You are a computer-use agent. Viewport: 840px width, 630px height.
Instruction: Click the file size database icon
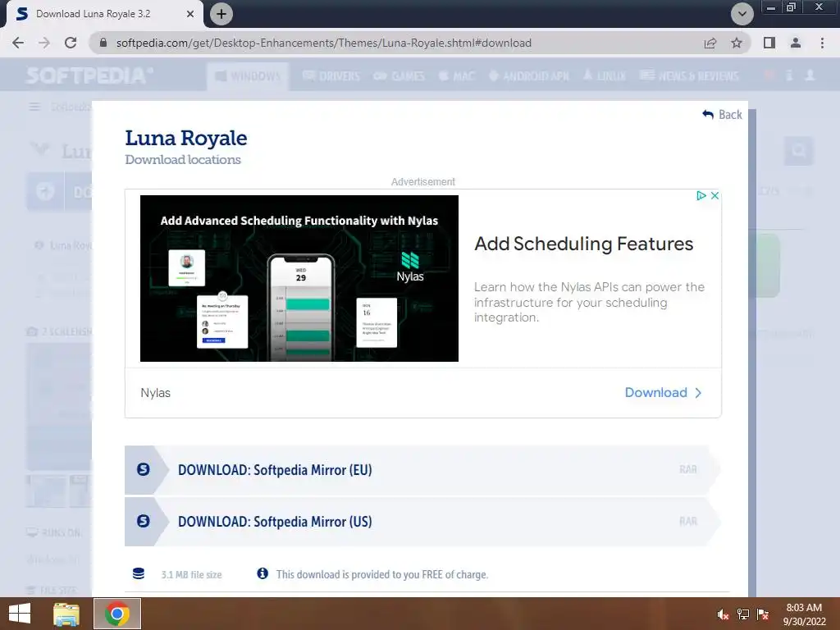coord(138,573)
